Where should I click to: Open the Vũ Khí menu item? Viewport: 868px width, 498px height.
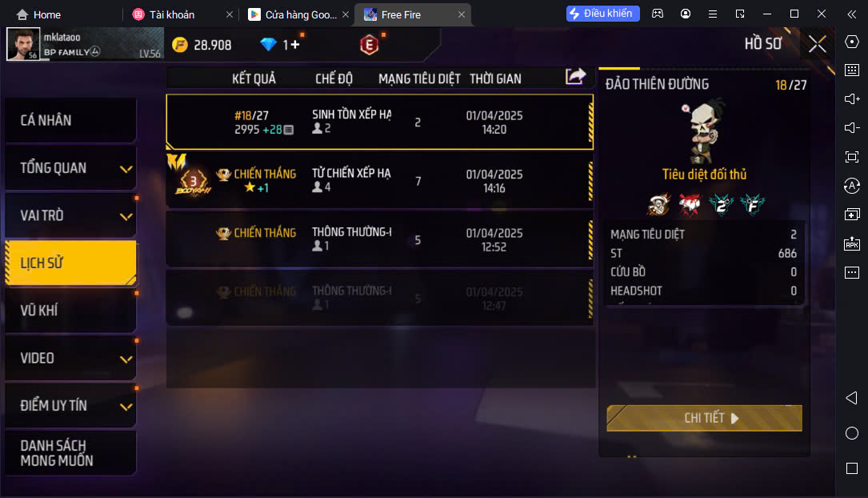71,310
